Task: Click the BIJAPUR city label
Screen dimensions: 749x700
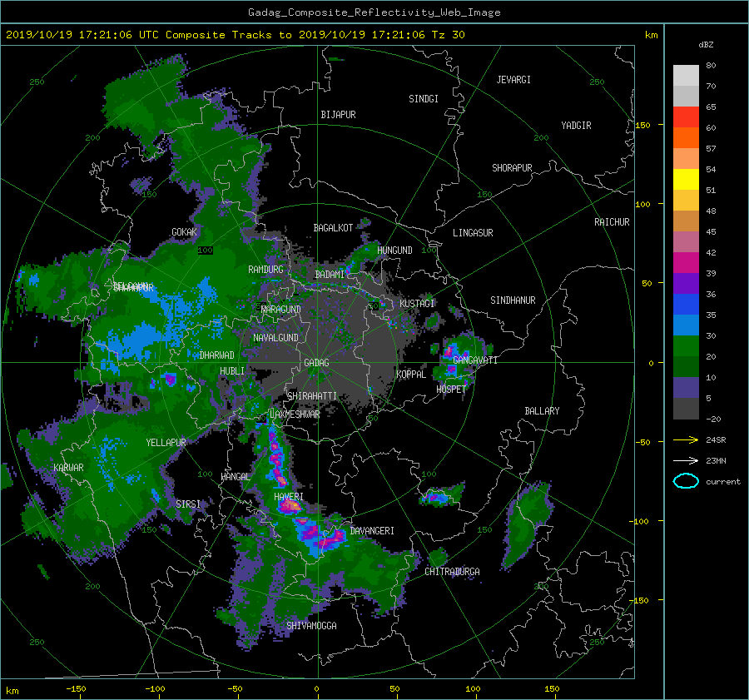Action: (338, 115)
